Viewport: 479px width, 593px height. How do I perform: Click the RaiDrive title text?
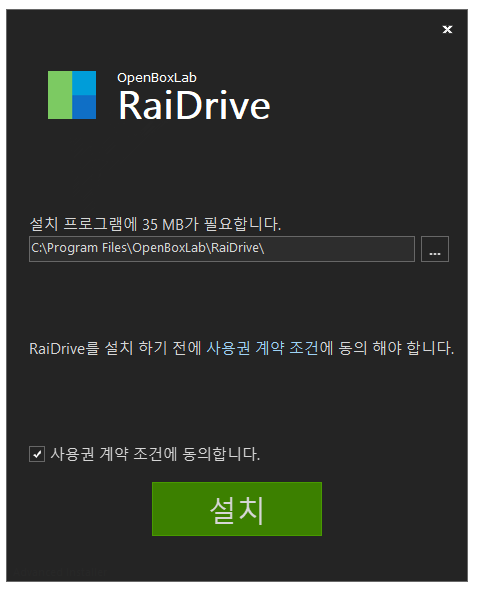pos(194,105)
